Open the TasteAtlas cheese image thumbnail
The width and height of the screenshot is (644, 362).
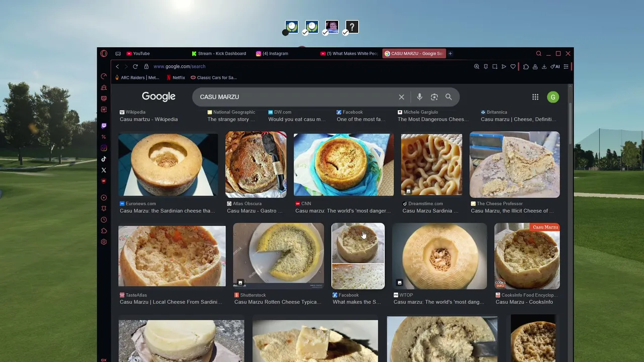pyautogui.click(x=172, y=256)
